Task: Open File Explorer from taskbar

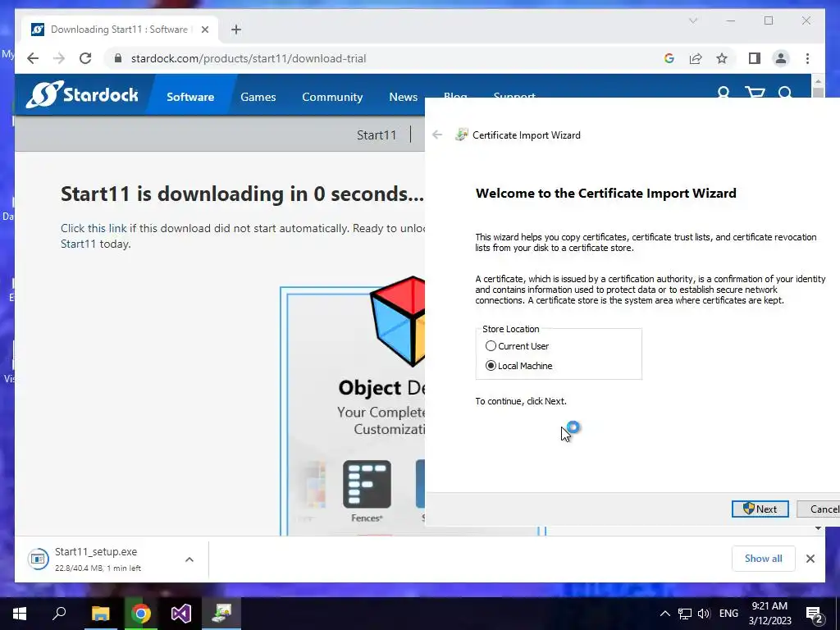Action: 100,614
